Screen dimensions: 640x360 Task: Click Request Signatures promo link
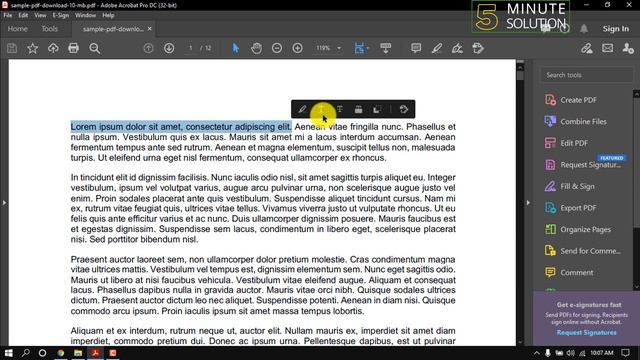pos(587,333)
